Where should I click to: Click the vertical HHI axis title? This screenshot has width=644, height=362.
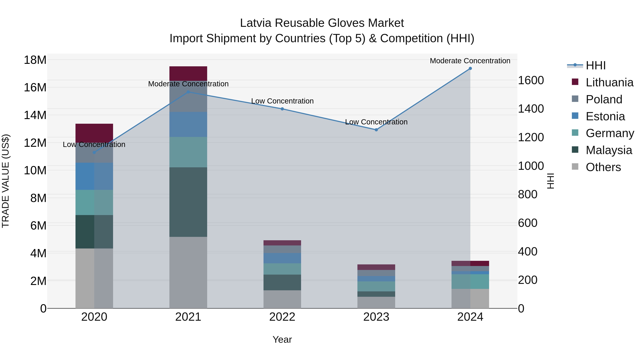click(551, 181)
